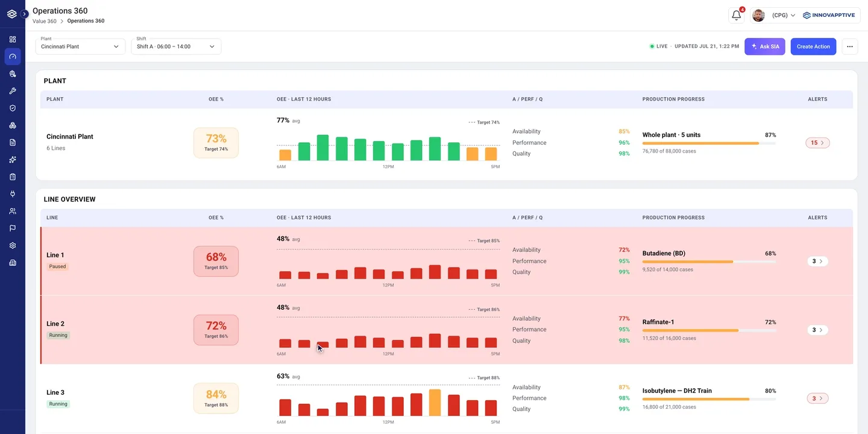Click the Ask SIA button
This screenshot has width=868, height=434.
(x=765, y=46)
